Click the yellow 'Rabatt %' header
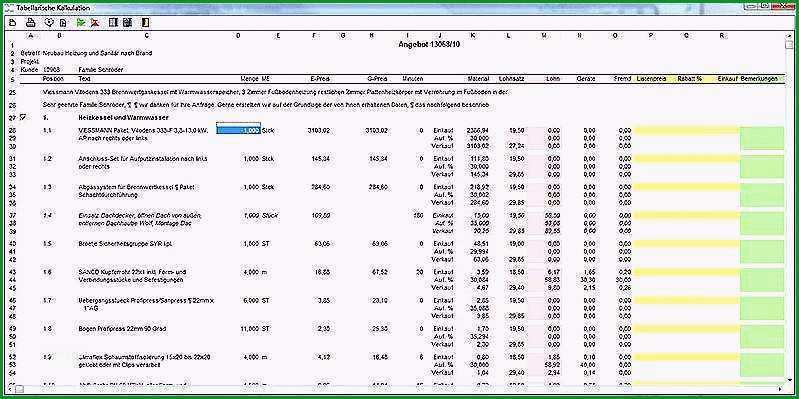This screenshot has height=399, width=799. 690,79
